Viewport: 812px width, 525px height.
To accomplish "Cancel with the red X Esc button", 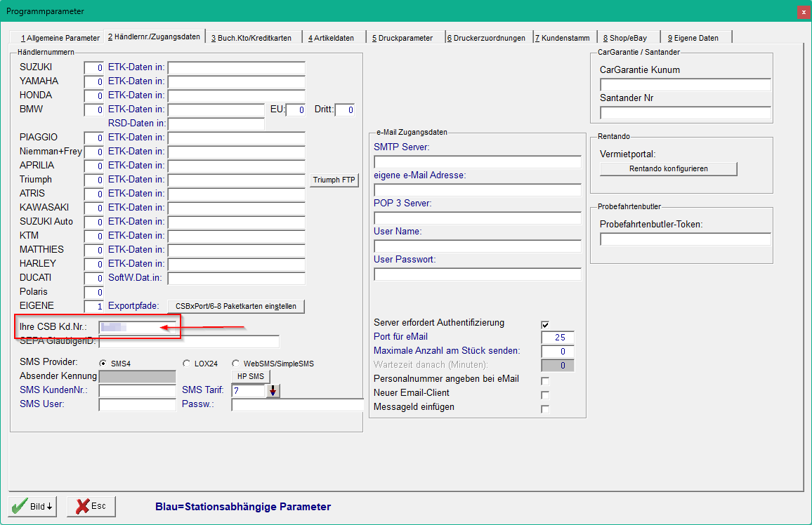I will coord(91,506).
